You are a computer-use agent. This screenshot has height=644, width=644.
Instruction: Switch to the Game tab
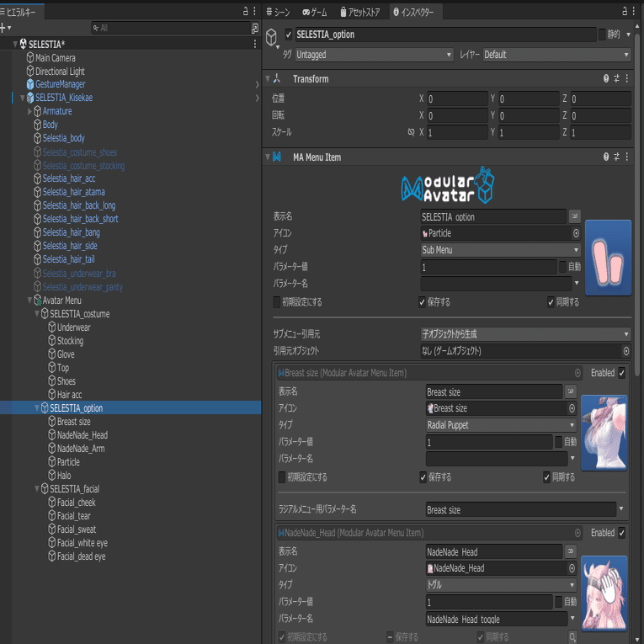tap(315, 12)
